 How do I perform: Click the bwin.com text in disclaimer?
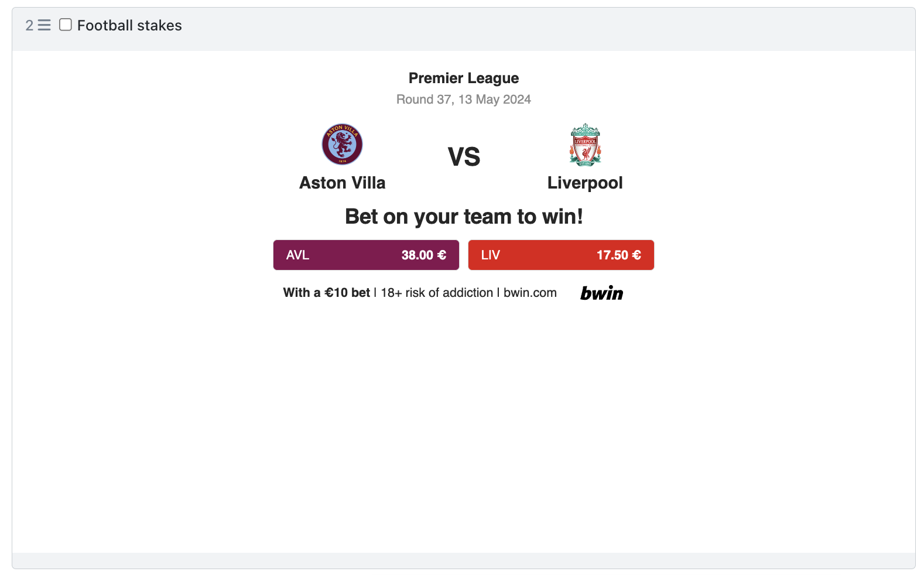click(x=530, y=293)
